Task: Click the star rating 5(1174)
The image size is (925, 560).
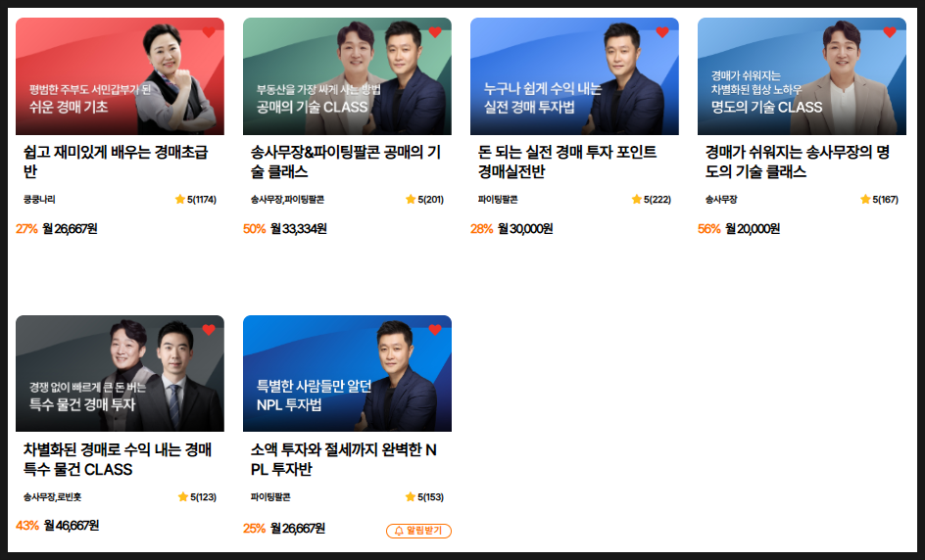Action: pos(196,200)
